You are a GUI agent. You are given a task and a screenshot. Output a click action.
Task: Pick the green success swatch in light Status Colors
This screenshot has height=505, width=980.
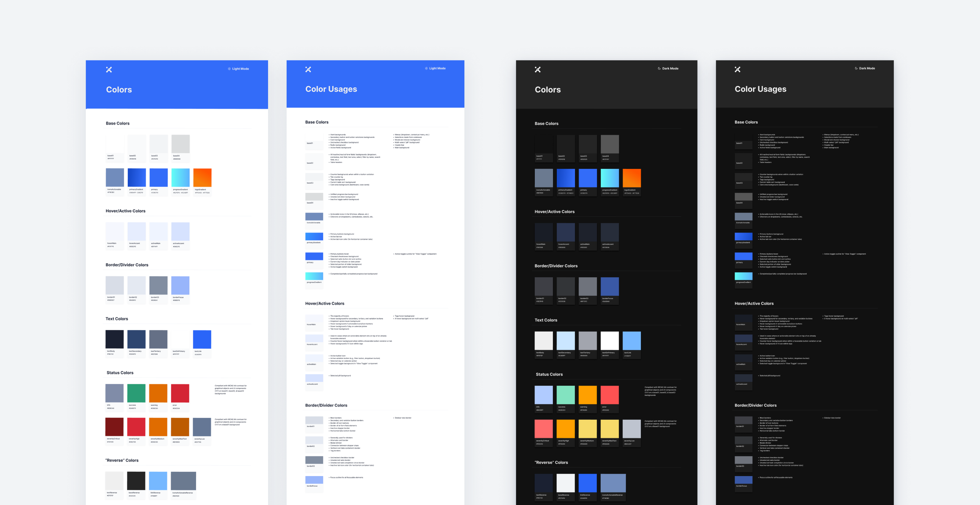[x=136, y=393]
